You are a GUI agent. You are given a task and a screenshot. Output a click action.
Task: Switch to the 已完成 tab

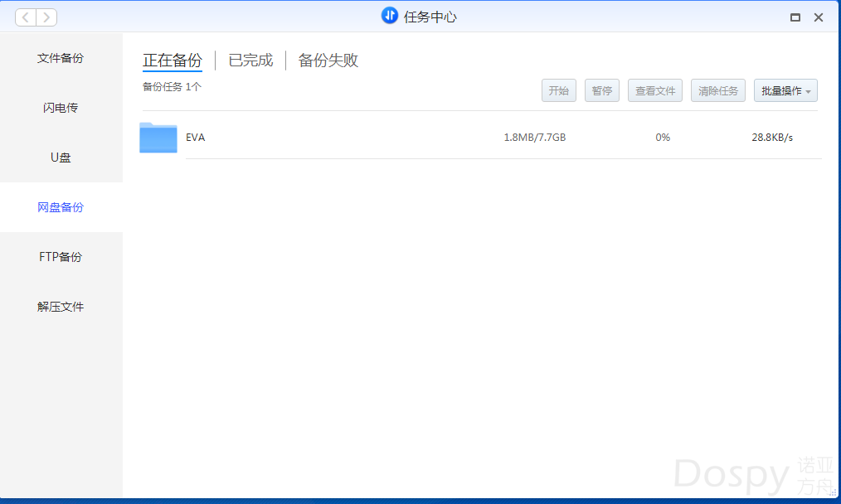(x=250, y=61)
